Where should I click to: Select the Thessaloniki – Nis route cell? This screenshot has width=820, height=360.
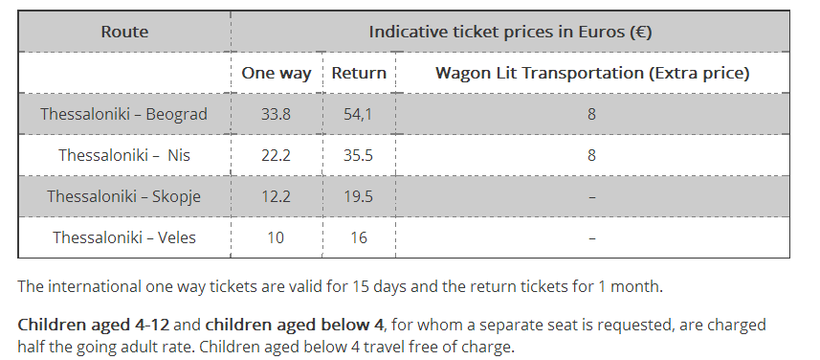click(124, 155)
